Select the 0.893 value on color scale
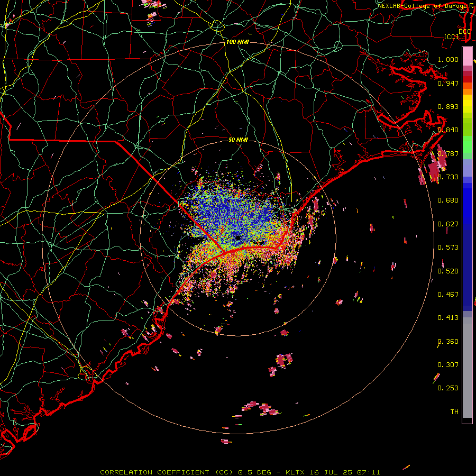Image resolution: width=476 pixels, height=476 pixels. 448,106
